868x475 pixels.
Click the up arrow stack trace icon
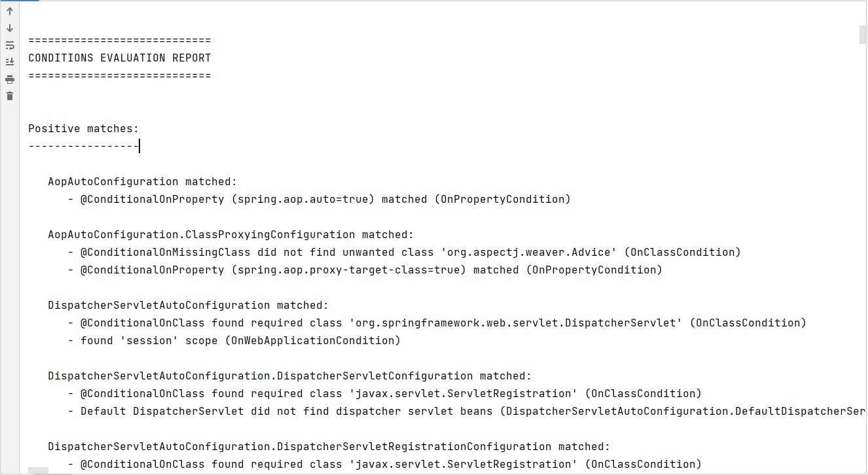tap(10, 11)
